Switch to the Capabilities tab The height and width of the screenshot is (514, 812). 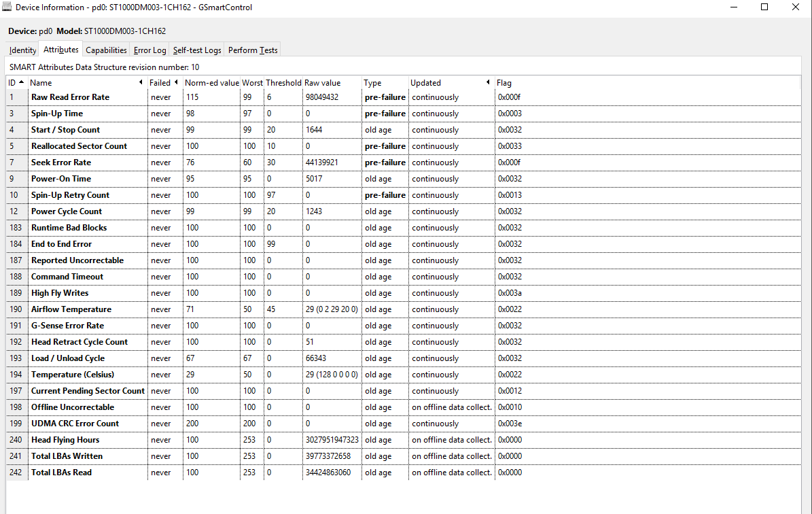point(106,50)
